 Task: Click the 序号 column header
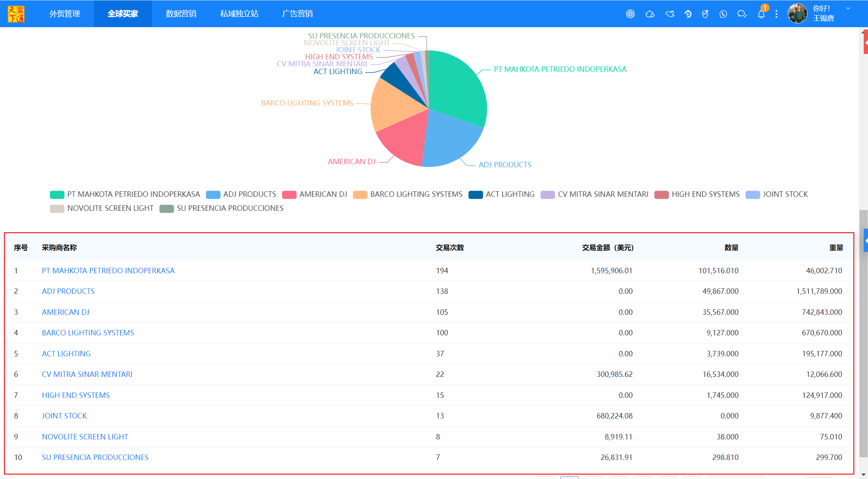(21, 248)
